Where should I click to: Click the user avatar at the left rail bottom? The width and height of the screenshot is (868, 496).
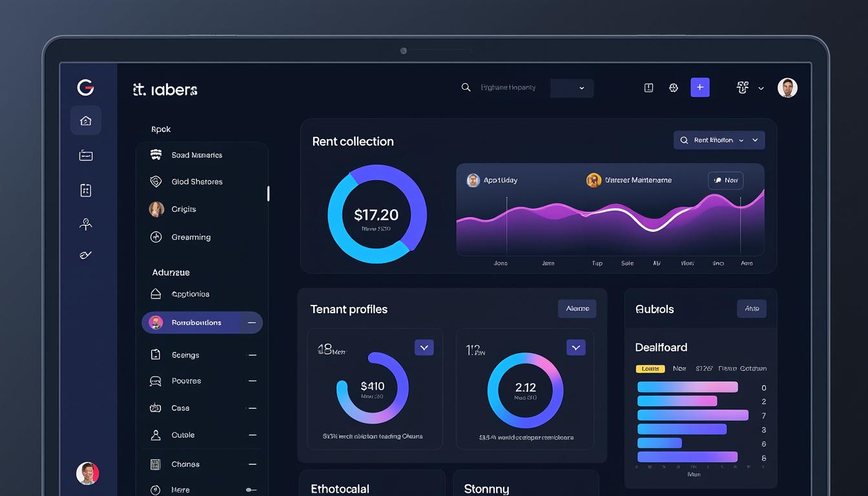pos(87,473)
